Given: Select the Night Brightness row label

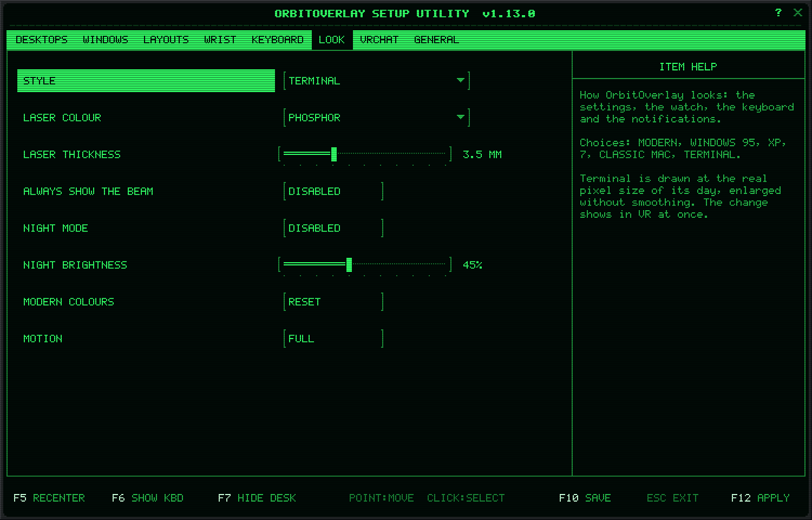Looking at the screenshot, I should click(x=75, y=265).
